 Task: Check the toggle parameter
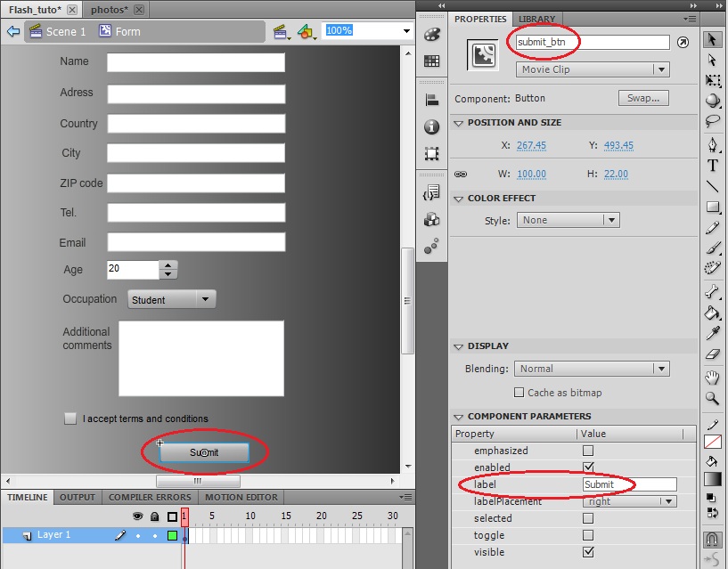tap(588, 535)
